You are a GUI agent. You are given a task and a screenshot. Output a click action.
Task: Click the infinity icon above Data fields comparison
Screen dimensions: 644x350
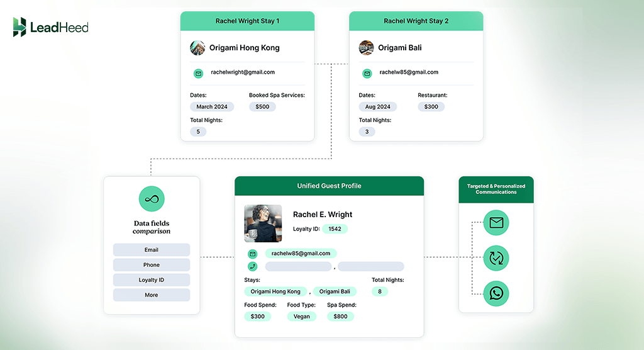(x=152, y=199)
